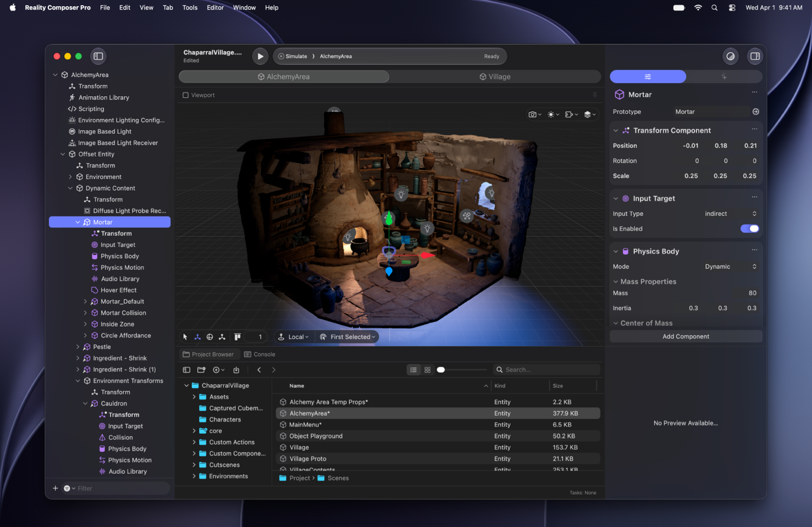Toggle the left sidebar panel icon
The height and width of the screenshot is (527, 812).
click(98, 56)
